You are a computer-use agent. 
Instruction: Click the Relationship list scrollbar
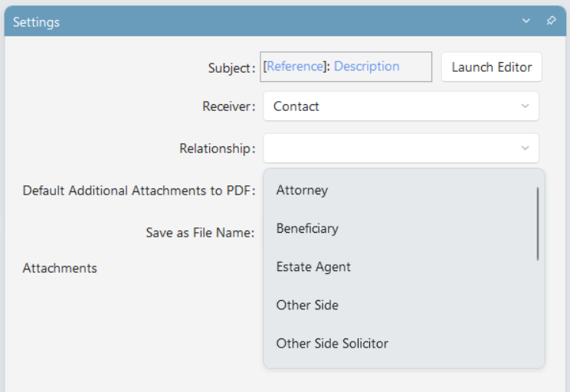tap(538, 223)
